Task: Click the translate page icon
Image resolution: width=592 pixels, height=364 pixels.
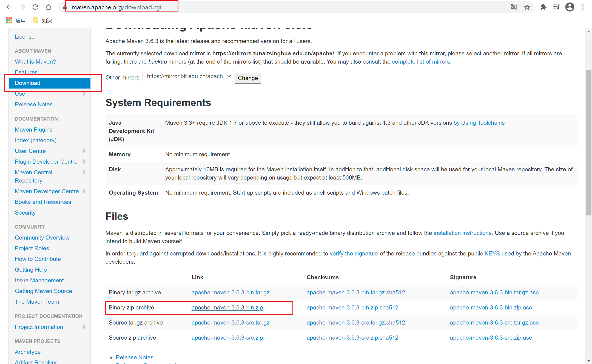Action: (x=514, y=7)
